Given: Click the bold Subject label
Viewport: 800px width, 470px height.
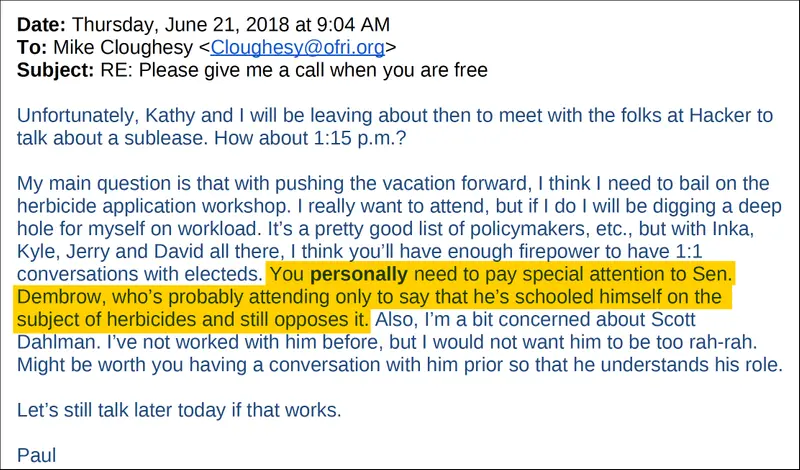Looking at the screenshot, I should pyautogui.click(x=56, y=70).
